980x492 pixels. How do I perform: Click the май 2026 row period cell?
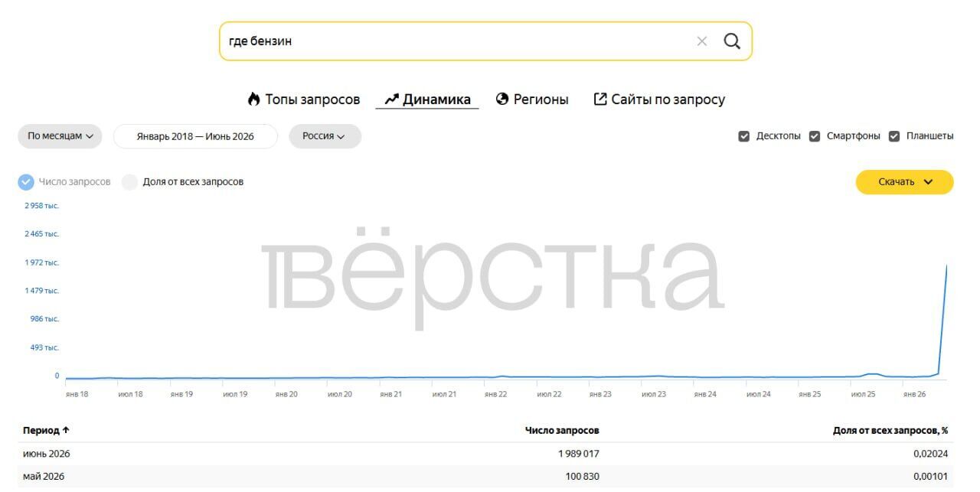click(x=44, y=477)
